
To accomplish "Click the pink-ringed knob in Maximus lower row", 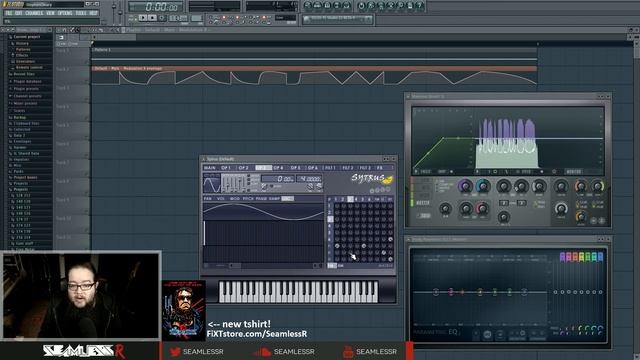I will 482,209.
